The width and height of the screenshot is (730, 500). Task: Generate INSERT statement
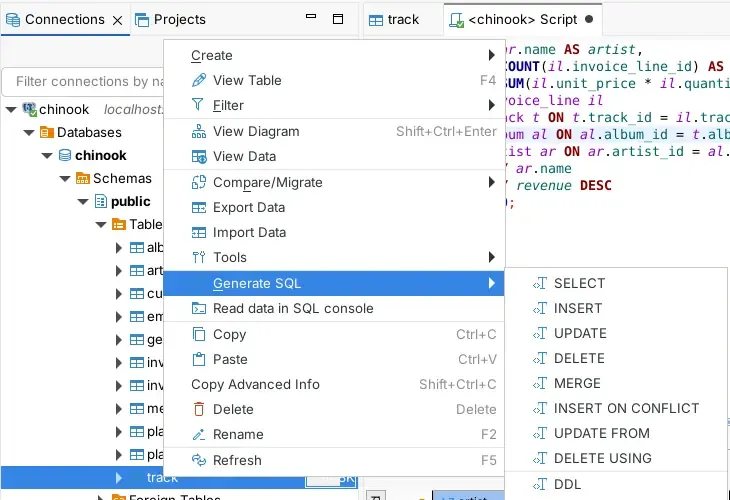pos(616,309)
